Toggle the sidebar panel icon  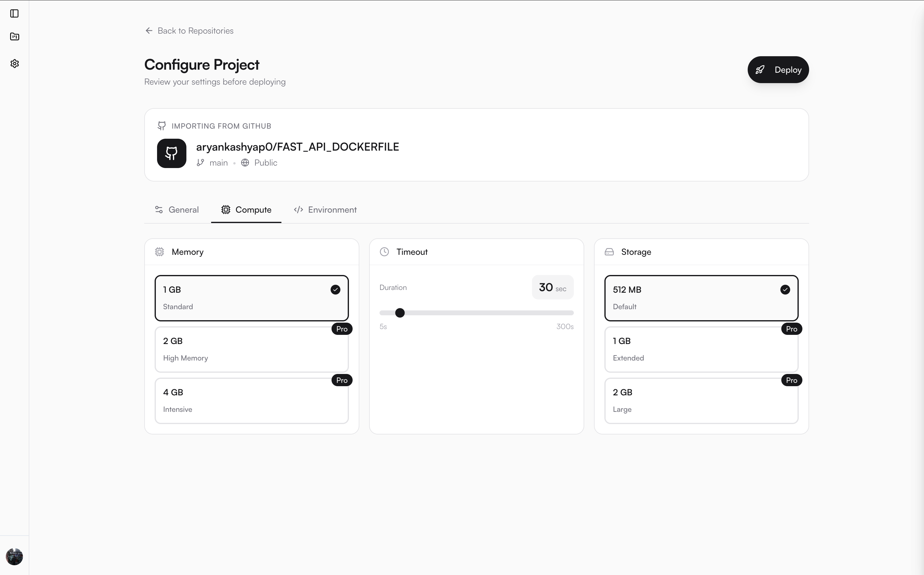[x=14, y=14]
